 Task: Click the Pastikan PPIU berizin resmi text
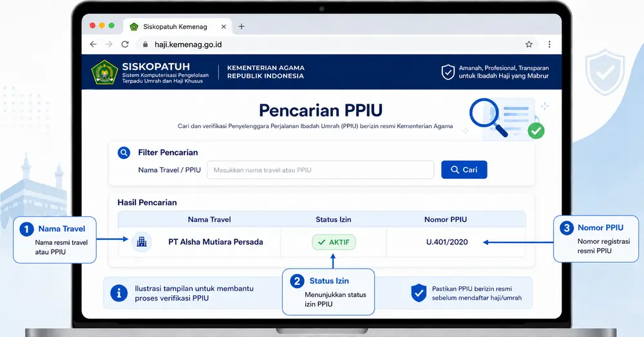click(x=477, y=293)
